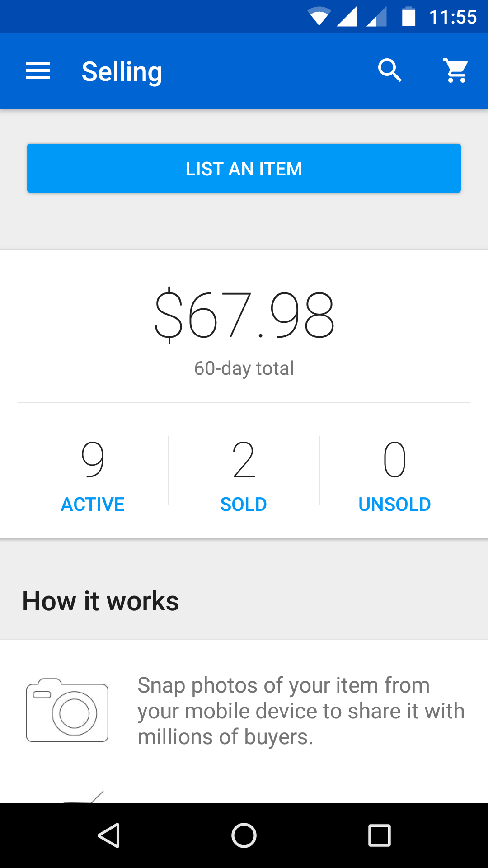Open the shopping cart
488x868 pixels.
pyautogui.click(x=456, y=71)
